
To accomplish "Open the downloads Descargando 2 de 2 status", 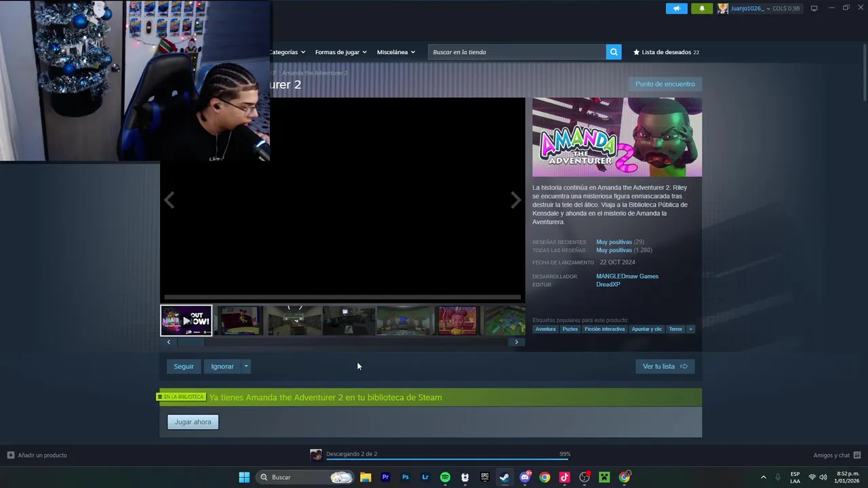I will [x=351, y=454].
